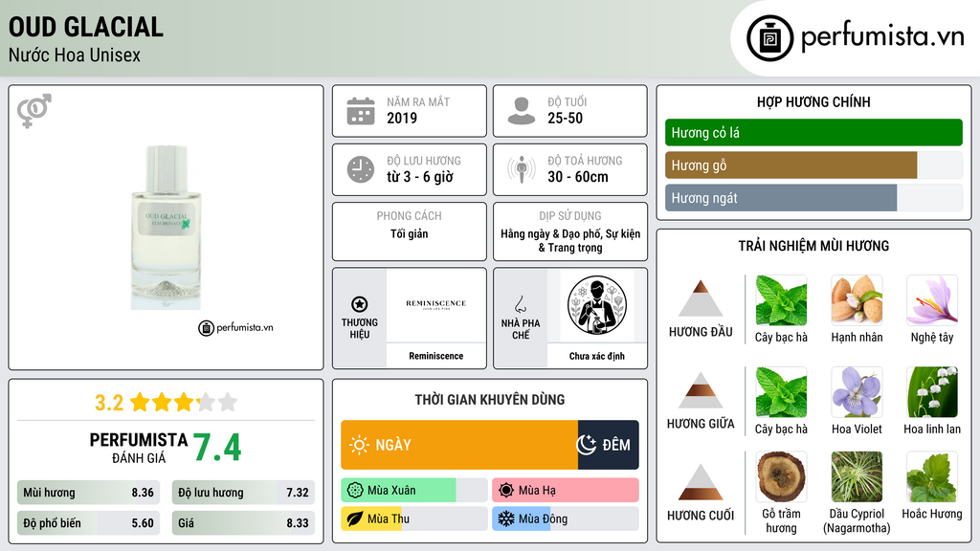The image size is (980, 551).
Task: Click the 7.4 Perfumista score
Action: click(216, 448)
